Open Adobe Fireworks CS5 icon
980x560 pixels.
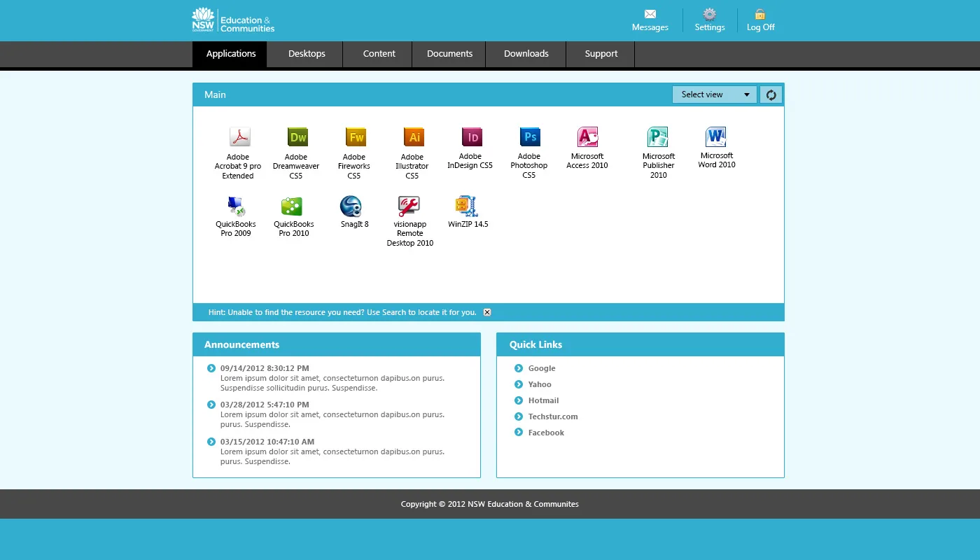click(x=356, y=137)
